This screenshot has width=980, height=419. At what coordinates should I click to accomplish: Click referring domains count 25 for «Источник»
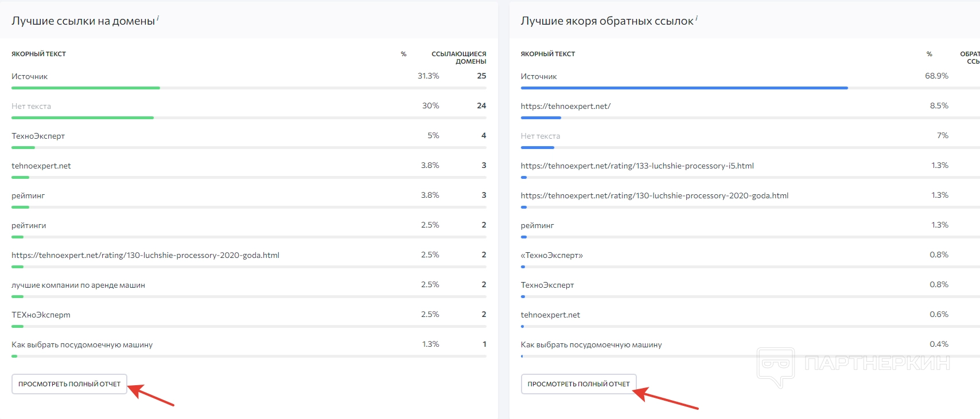tap(481, 76)
